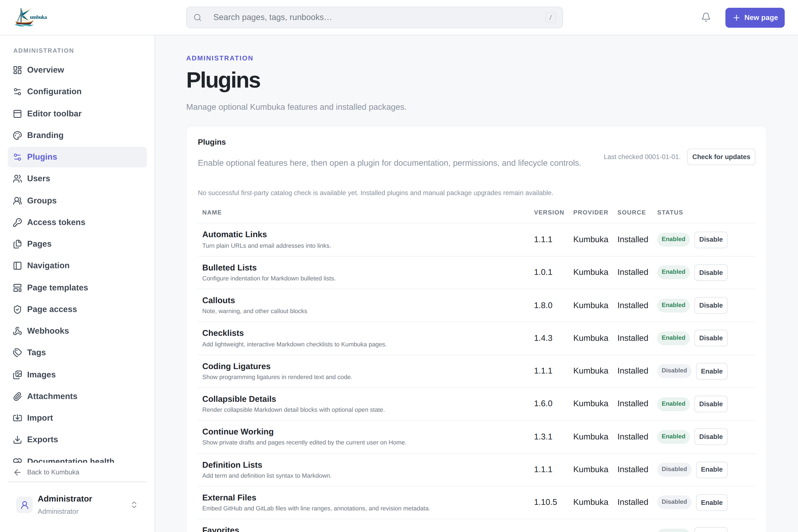The image size is (798, 532).
Task: Click the Webhooks icon
Action: [x=17, y=331]
